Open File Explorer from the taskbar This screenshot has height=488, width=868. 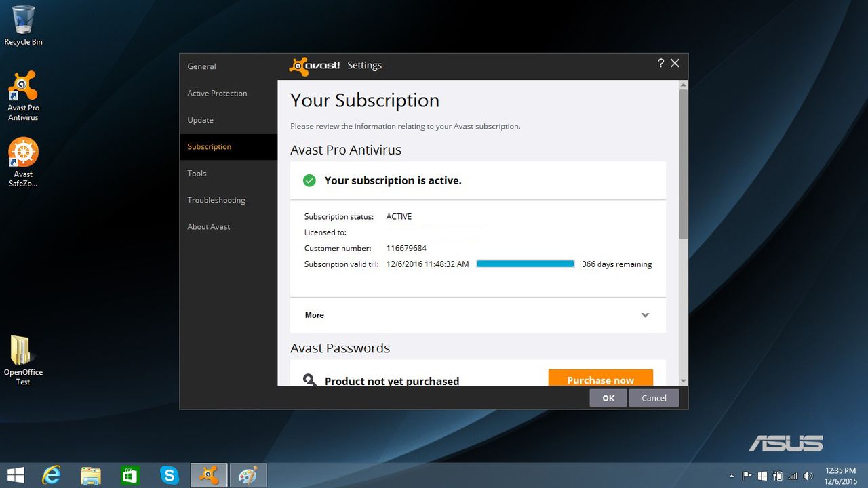coord(91,475)
